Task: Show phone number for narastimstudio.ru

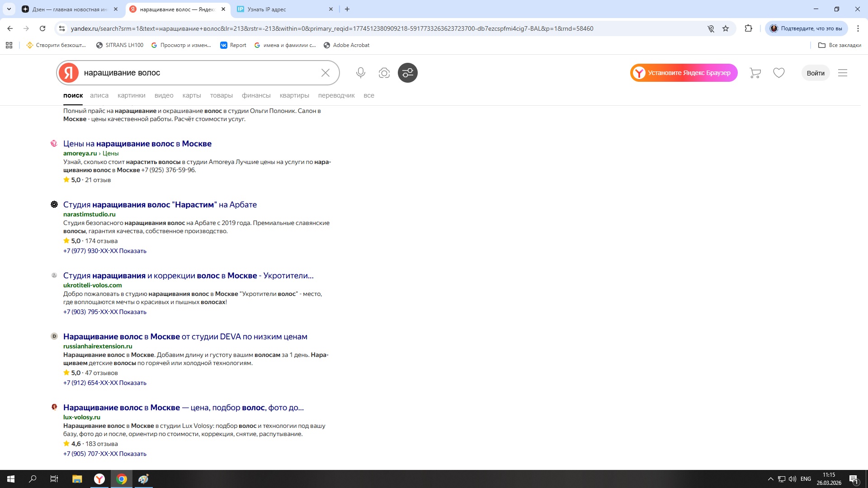Action: click(x=132, y=251)
